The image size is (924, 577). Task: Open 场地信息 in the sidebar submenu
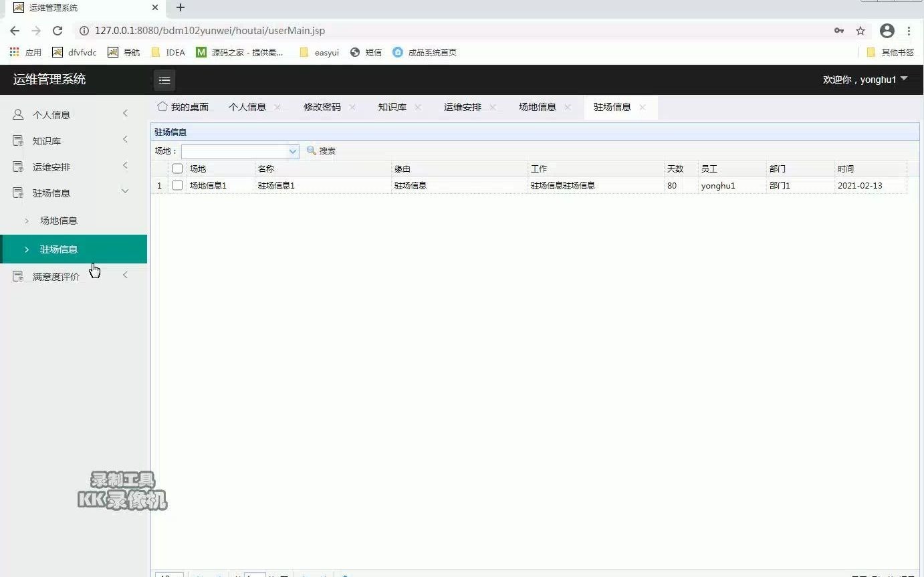[x=74, y=221]
